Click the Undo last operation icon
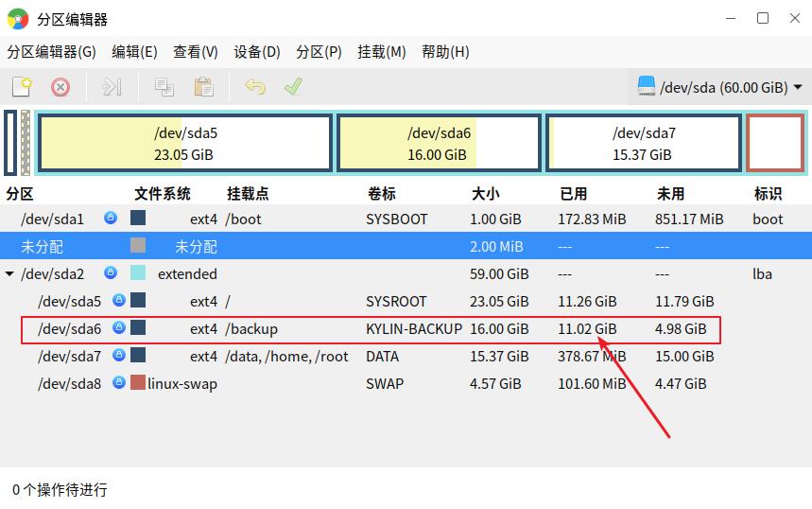Image resolution: width=812 pixels, height=509 pixels. [255, 86]
